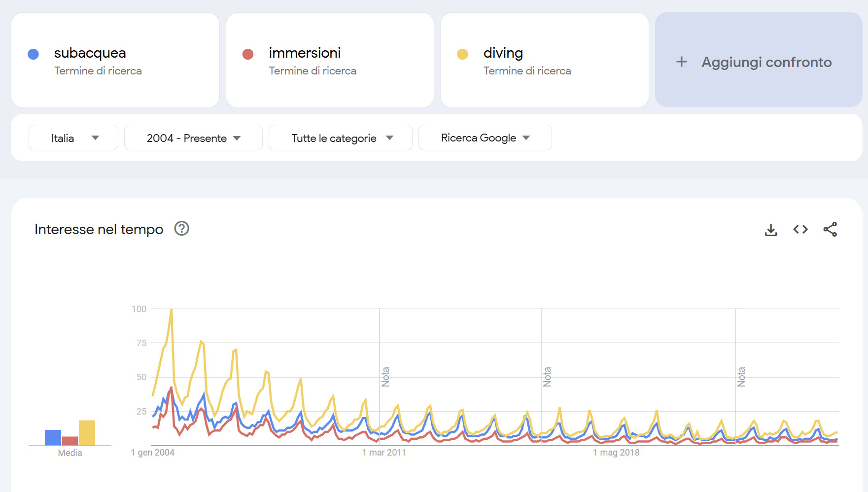868x492 pixels.
Task: Share the Interesse nel tempo chart
Action: tap(830, 229)
